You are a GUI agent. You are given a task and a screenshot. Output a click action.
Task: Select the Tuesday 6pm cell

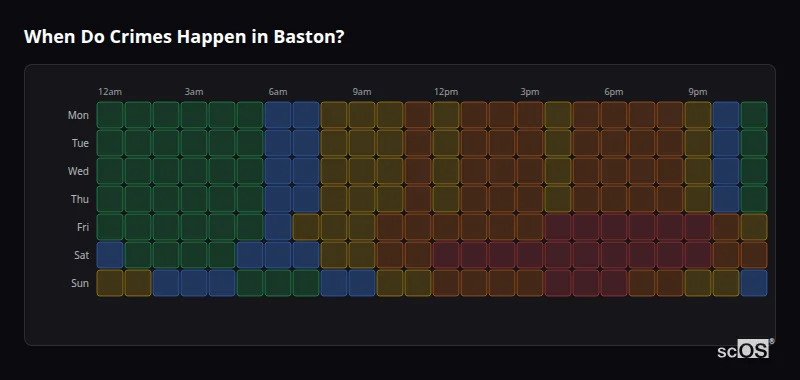pyautogui.click(x=614, y=143)
